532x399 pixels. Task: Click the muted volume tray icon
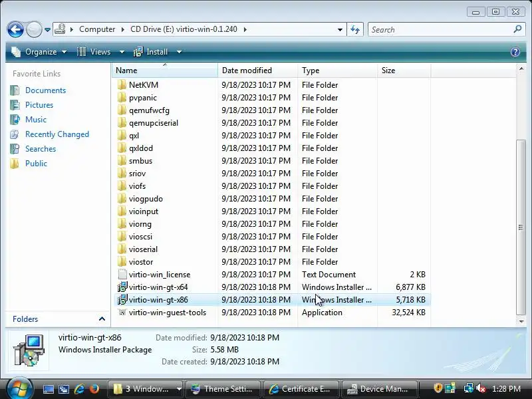point(481,388)
